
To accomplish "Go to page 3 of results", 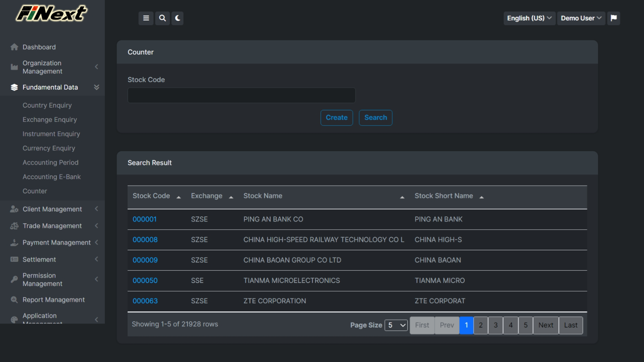I will coord(495,325).
